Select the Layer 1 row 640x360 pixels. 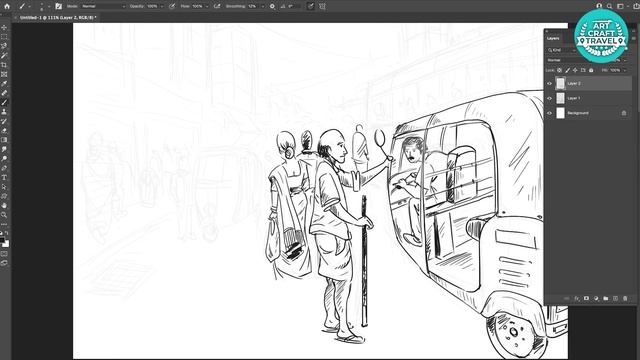[589, 98]
